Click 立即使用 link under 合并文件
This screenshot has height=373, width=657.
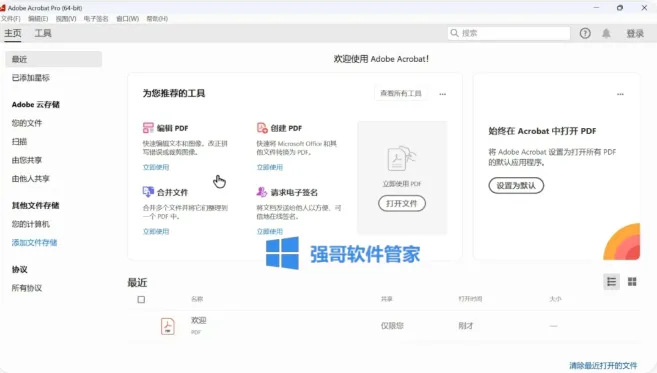[x=156, y=231]
